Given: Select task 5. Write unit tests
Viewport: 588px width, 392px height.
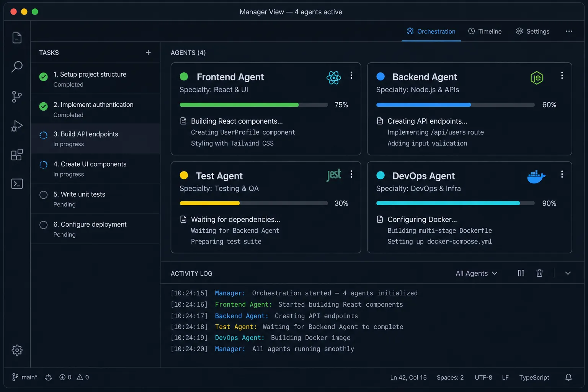Looking at the screenshot, I should (95, 199).
